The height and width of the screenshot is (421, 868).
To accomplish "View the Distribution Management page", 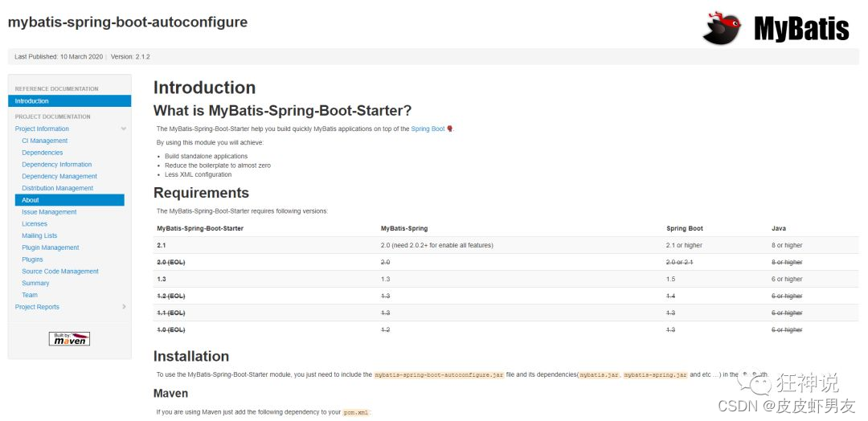I will coord(58,188).
